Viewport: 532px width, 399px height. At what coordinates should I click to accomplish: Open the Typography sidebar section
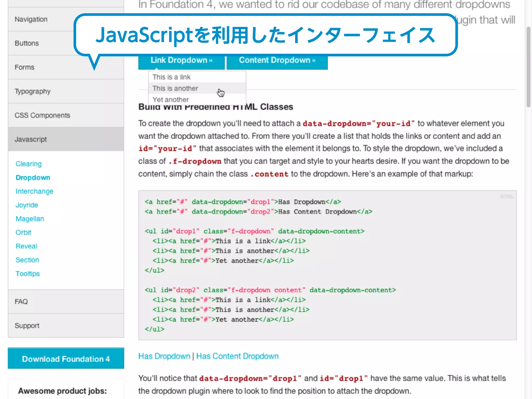[66, 91]
